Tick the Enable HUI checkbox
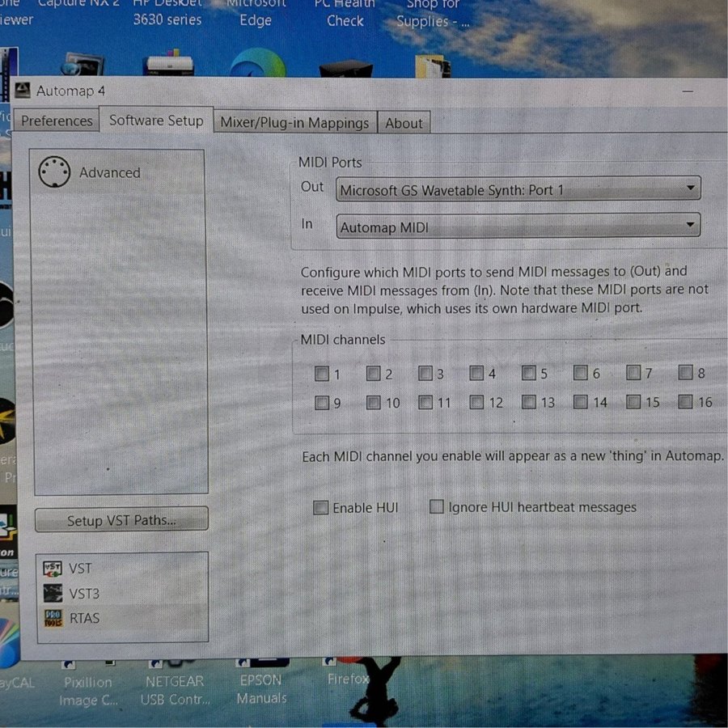Viewport: 728px width, 728px height. coord(321,508)
